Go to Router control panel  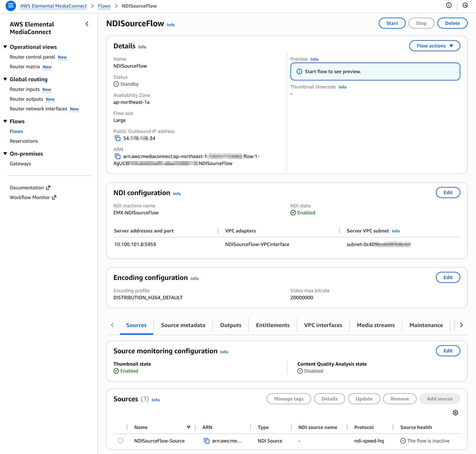coord(32,57)
